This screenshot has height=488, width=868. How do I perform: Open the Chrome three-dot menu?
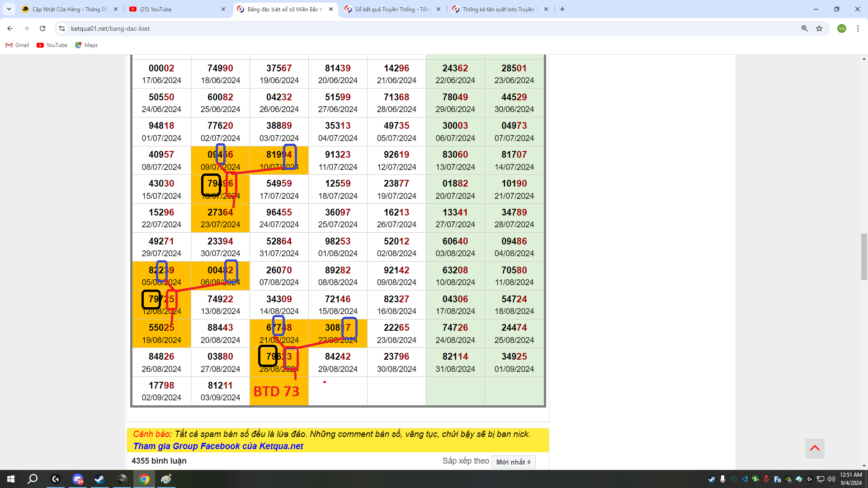coord(858,28)
